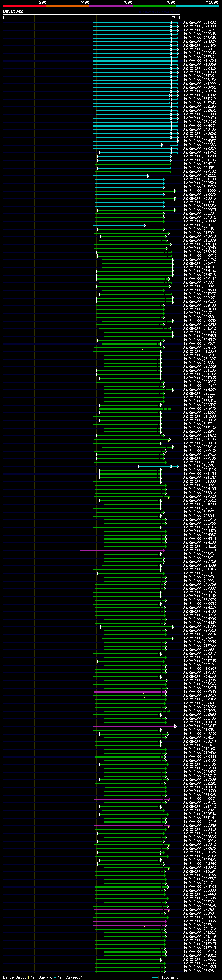Click the purple alignment bar of UniRef100_B6SUM9
Screen dimensions: 222x980
click(x=132, y=826)
